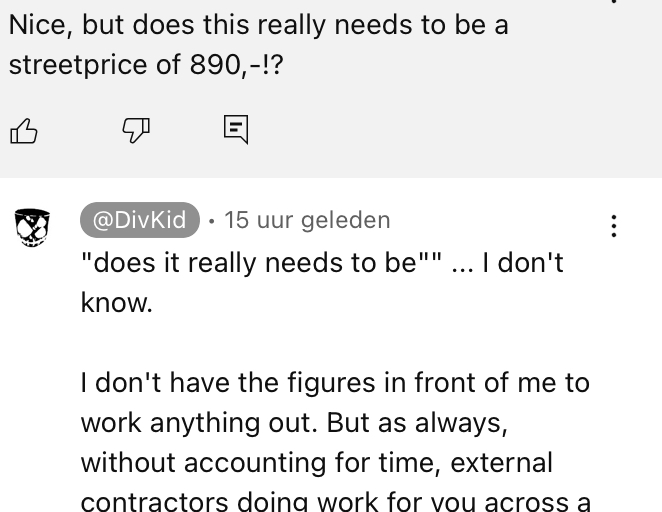This screenshot has width=662, height=512.
Task: Click the word 'know.' in DivKid's reply
Action: [x=117, y=303]
